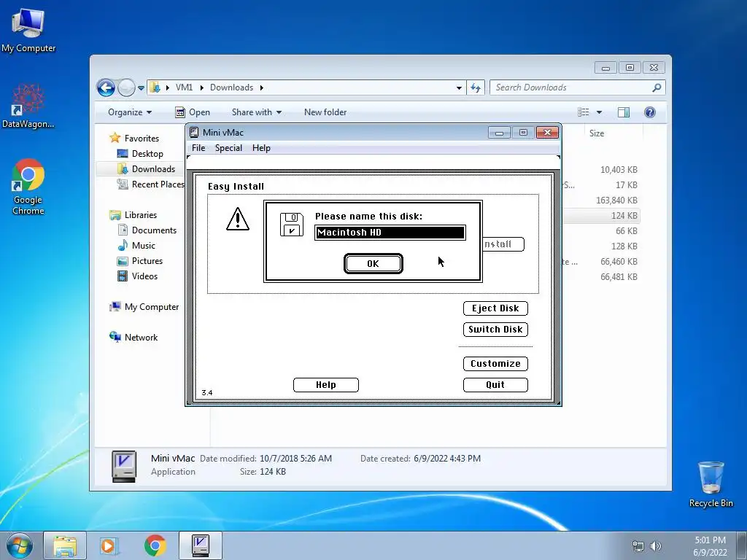Expand arrow after VM1 in address bar

click(x=201, y=87)
